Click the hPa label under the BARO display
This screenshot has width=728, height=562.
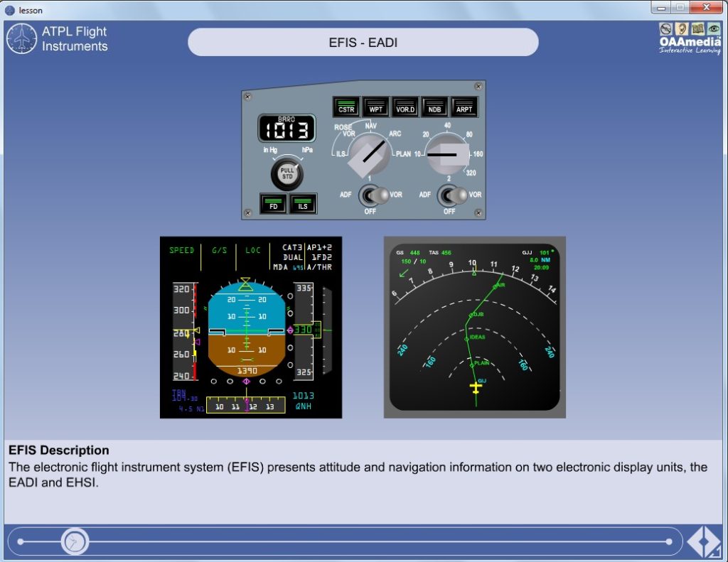click(x=307, y=150)
